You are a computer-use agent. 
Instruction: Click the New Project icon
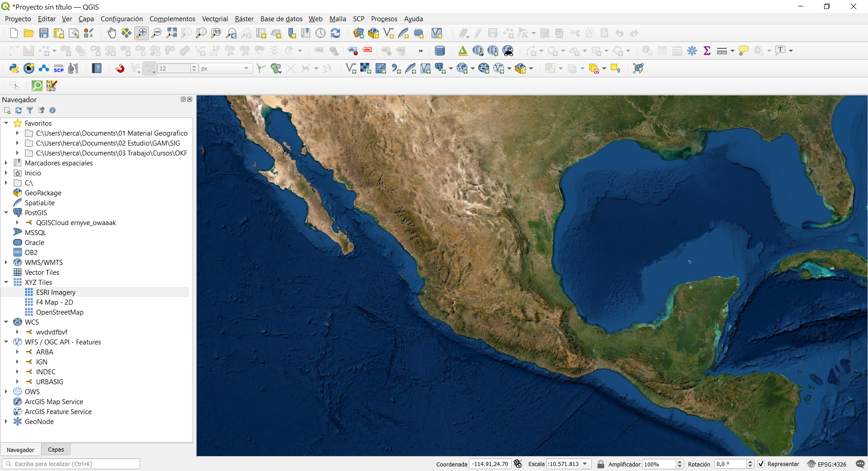14,33
